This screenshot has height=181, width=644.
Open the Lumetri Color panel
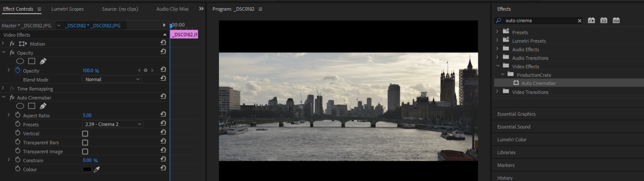pyautogui.click(x=512, y=139)
